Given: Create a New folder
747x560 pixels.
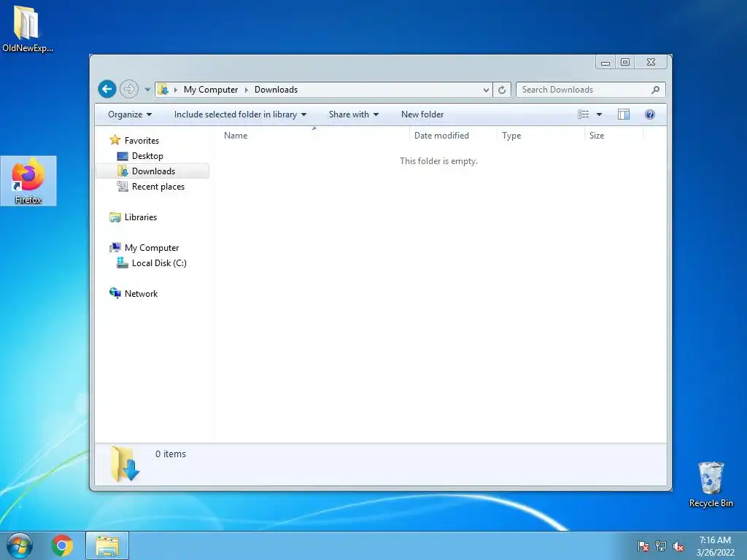Looking at the screenshot, I should pyautogui.click(x=422, y=114).
